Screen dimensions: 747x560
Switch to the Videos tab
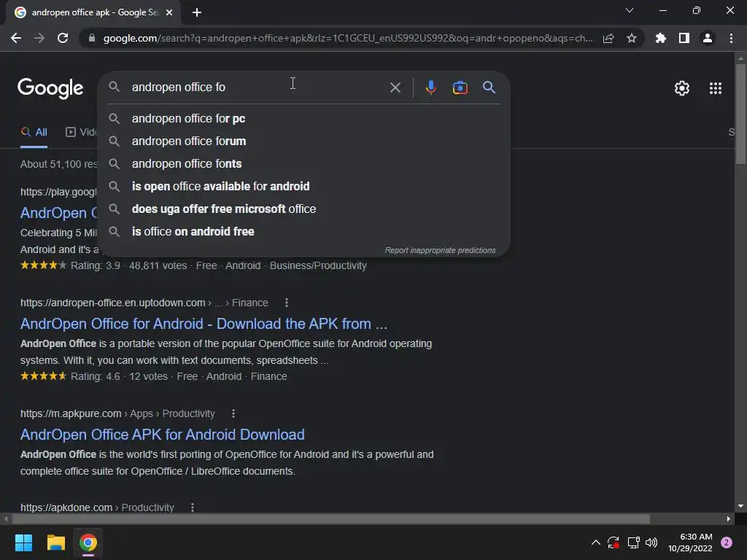(x=81, y=133)
